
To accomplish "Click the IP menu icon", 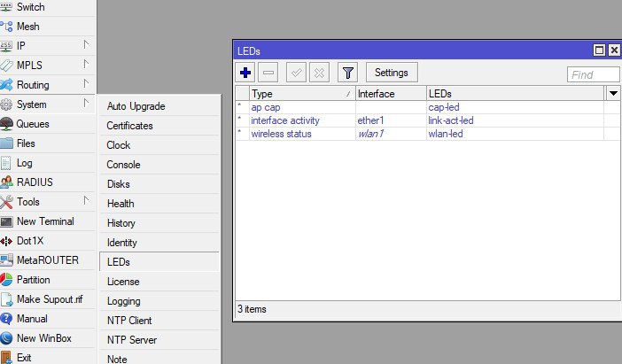I will pos(6,46).
